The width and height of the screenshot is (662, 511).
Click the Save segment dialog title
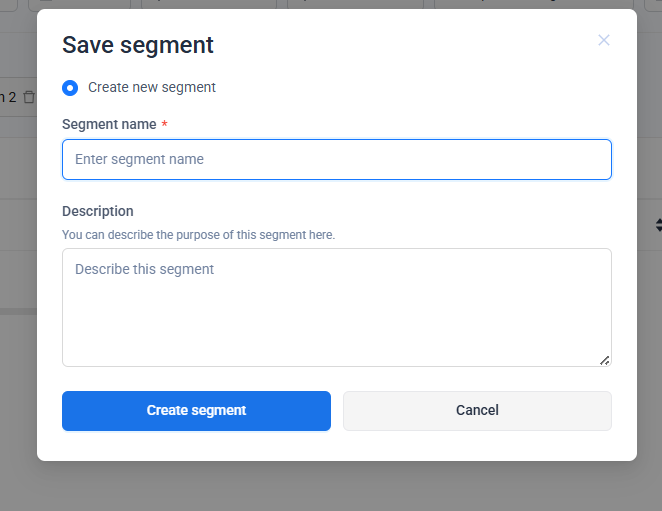137,45
